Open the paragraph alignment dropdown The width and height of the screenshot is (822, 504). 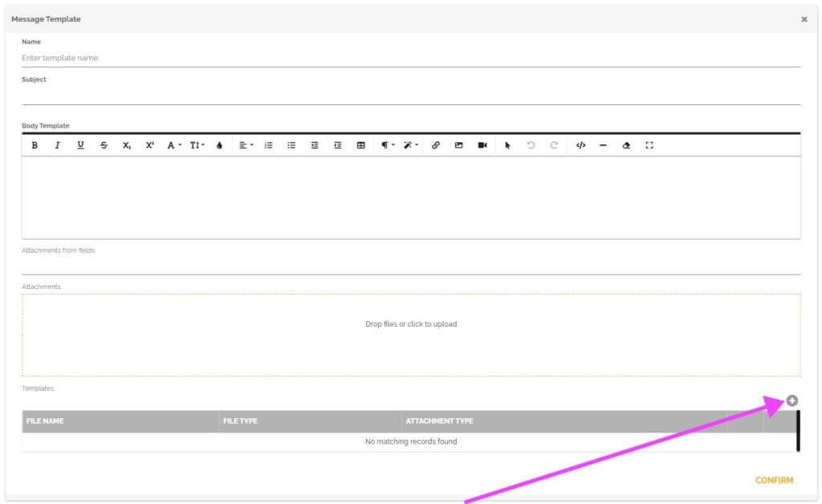coord(246,144)
